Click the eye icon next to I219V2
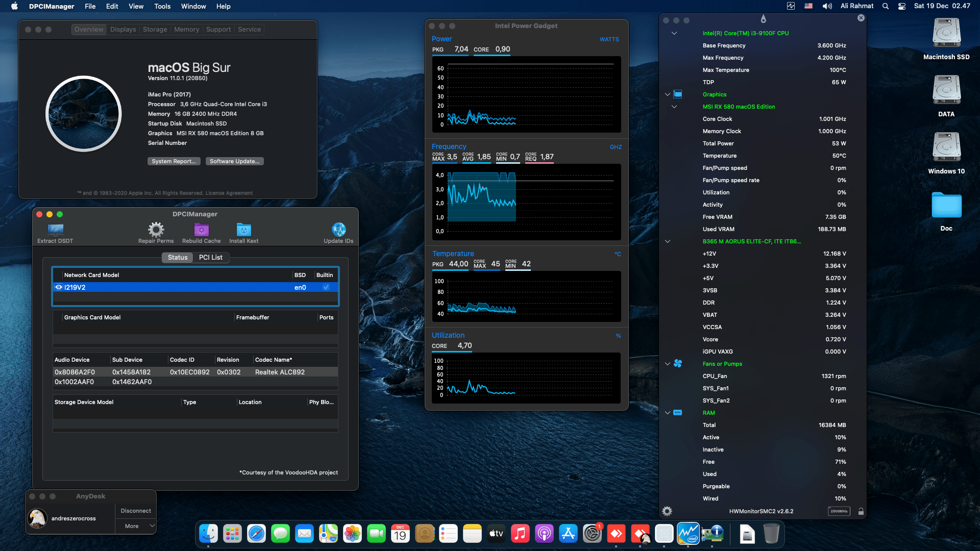 coord(59,287)
